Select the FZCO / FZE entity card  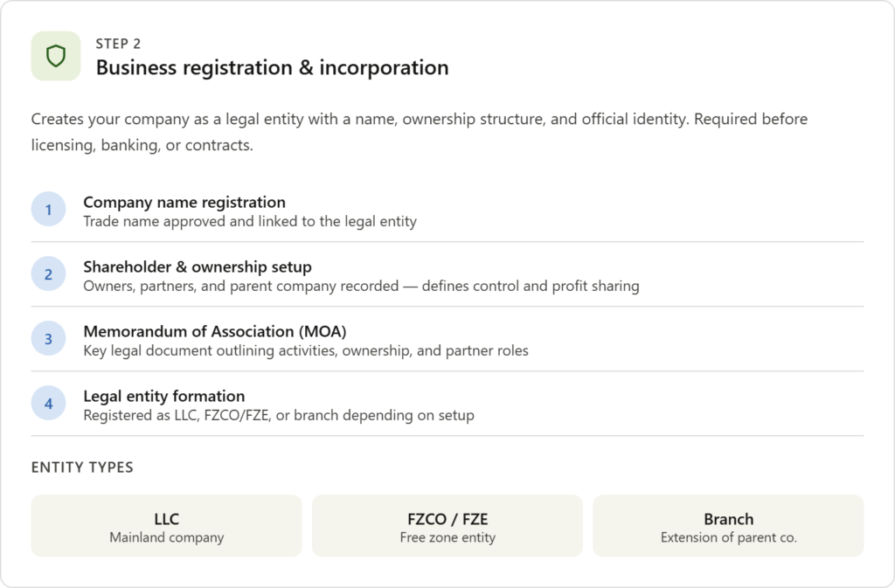point(447,526)
